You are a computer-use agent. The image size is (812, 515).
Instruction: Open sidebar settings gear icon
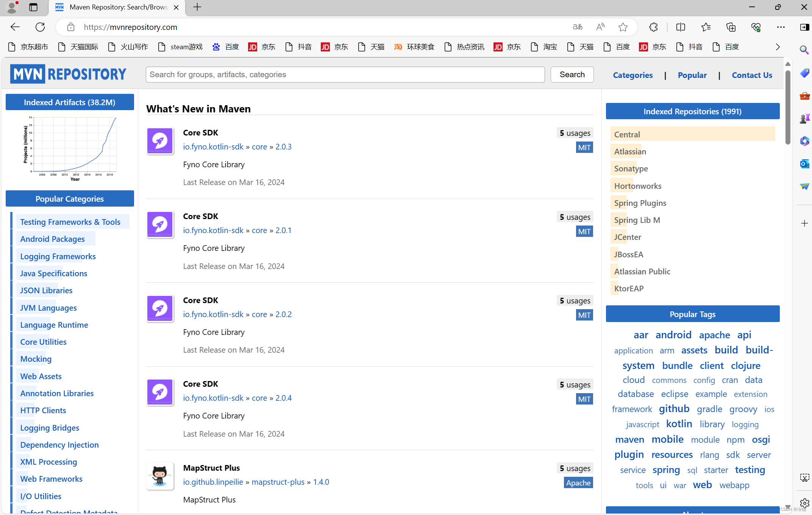(804, 503)
